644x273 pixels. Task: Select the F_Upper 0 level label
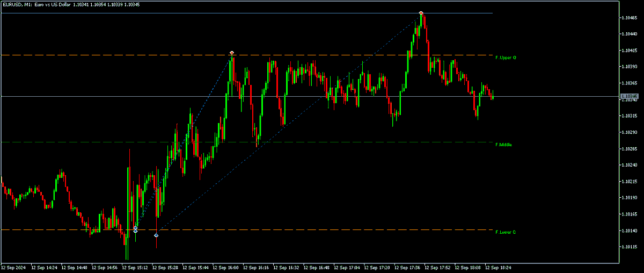tap(506, 58)
